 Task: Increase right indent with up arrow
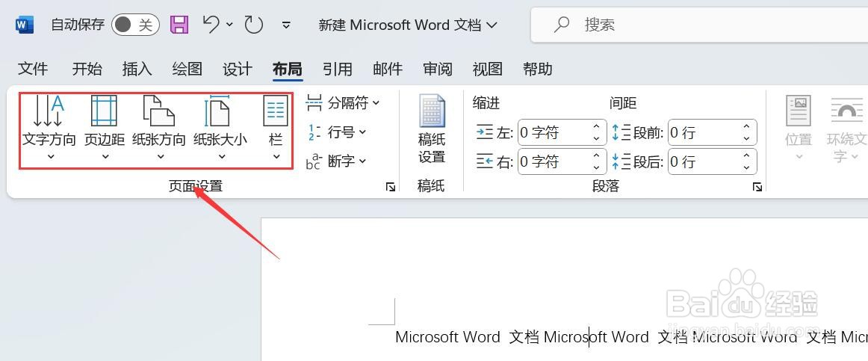click(596, 155)
